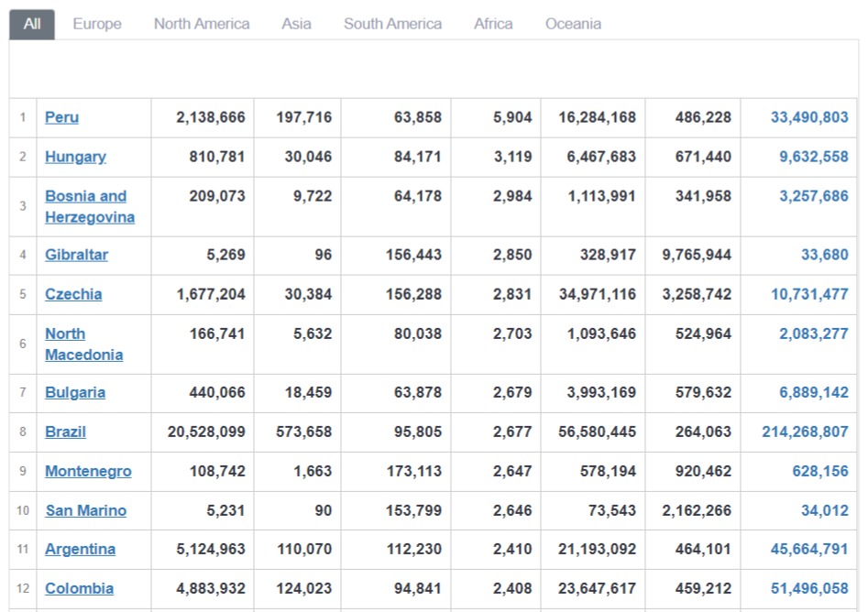Open the South America tab
Image resolution: width=868 pixels, height=612 pixels.
392,25
